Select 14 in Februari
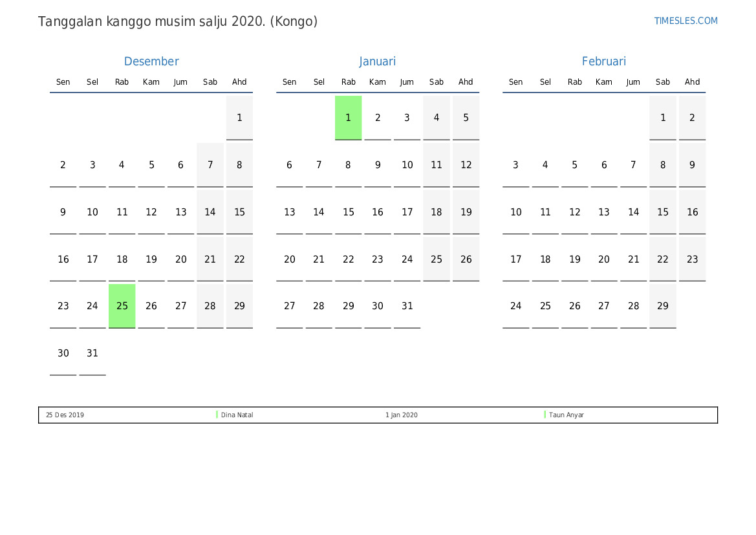 634,212
